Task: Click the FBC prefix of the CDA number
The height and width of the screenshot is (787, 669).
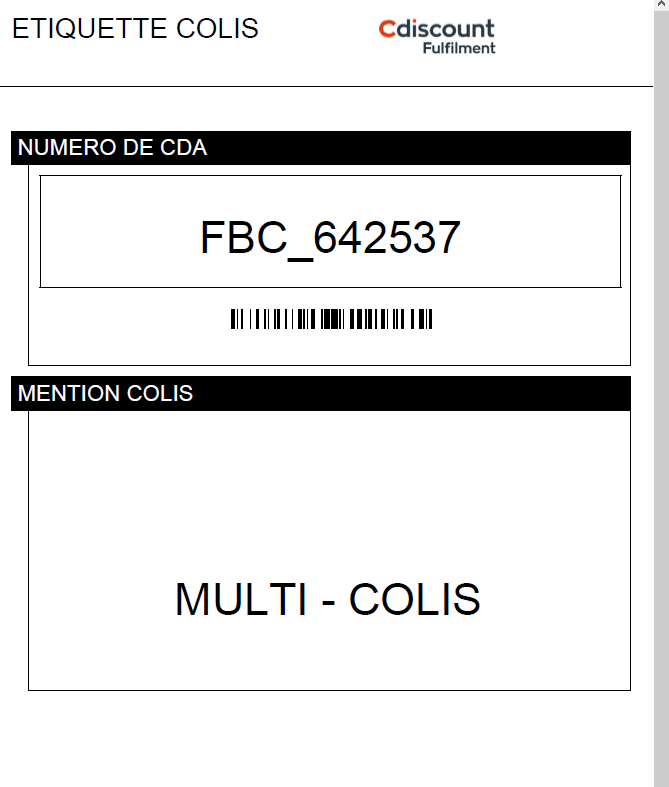Action: coord(244,237)
